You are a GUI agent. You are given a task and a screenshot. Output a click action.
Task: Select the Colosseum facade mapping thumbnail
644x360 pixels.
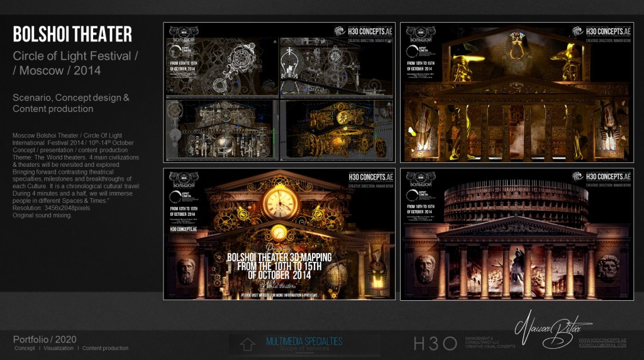pyautogui.click(x=516, y=234)
